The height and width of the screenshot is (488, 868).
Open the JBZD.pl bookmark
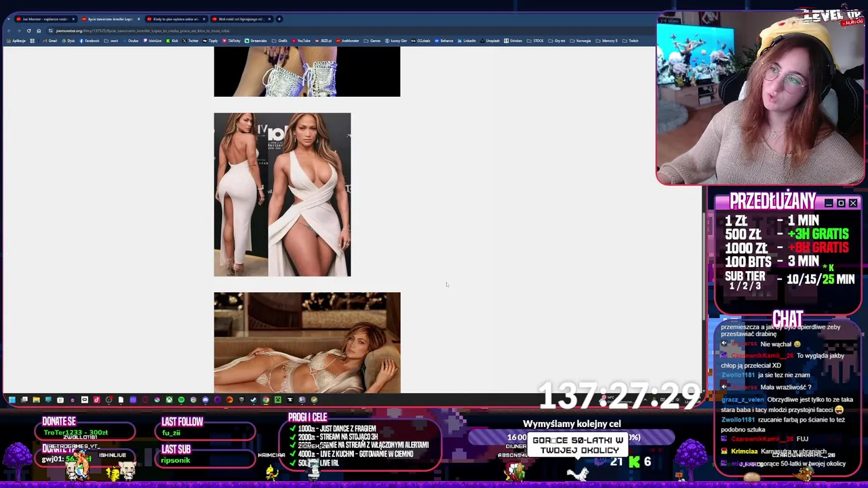[x=323, y=41]
